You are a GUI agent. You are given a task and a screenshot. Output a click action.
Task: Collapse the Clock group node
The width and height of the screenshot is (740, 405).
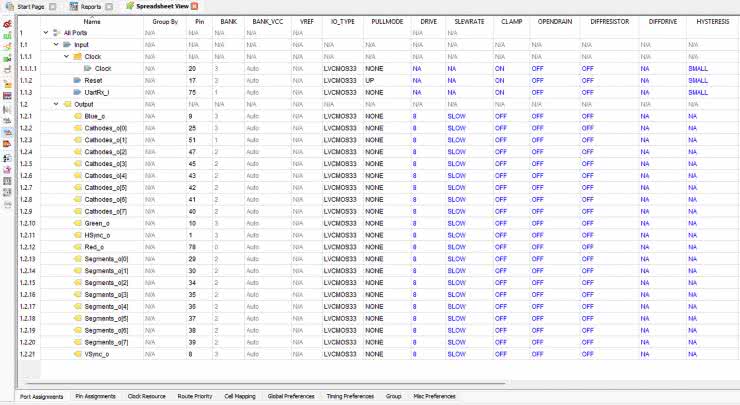66,57
